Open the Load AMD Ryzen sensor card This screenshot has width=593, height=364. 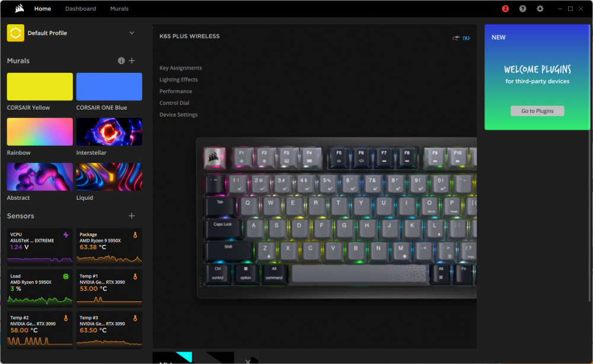point(40,288)
